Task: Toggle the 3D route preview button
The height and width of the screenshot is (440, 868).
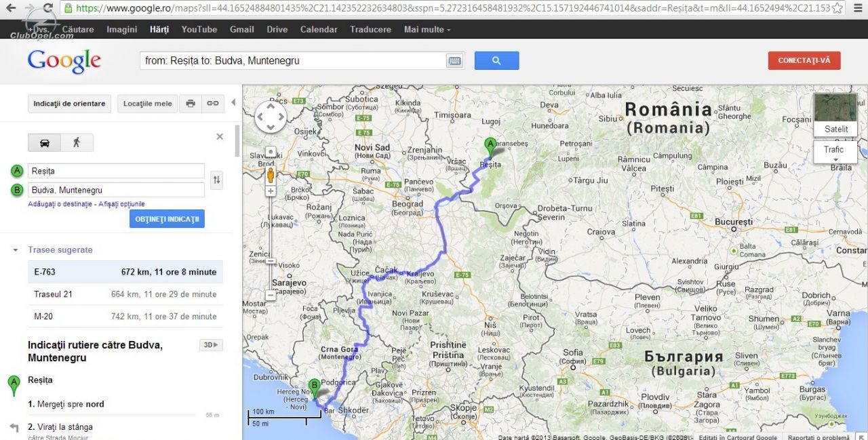Action: [211, 345]
